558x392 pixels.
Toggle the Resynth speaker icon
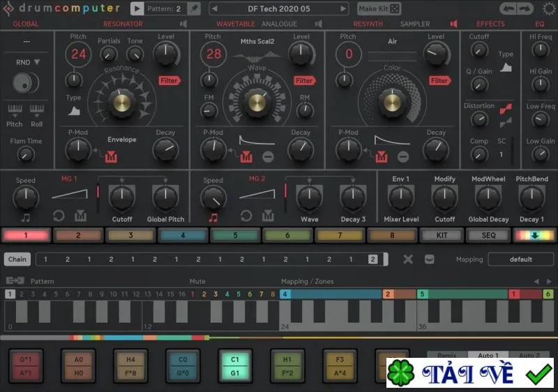453,24
